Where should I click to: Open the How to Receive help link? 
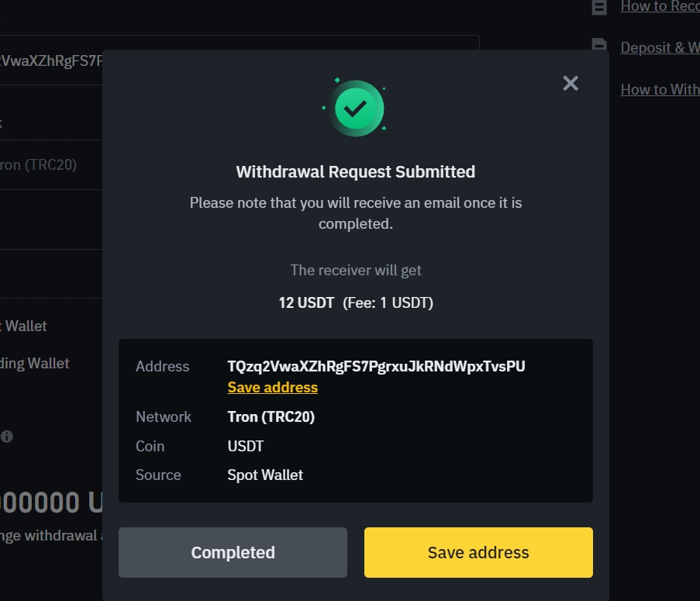point(660,6)
